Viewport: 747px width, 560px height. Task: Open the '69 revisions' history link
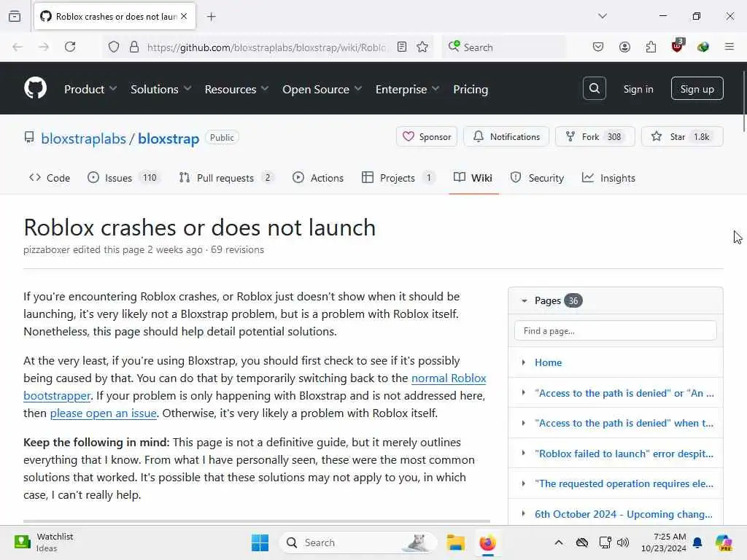[x=237, y=249]
